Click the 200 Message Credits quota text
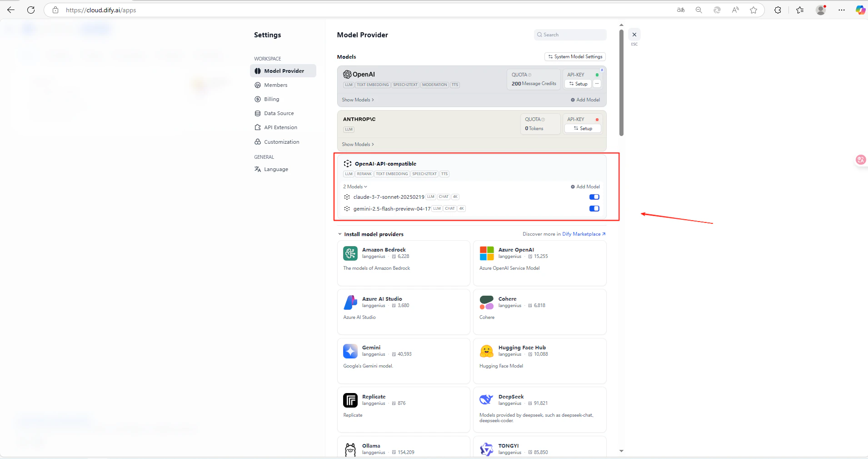This screenshot has width=868, height=459. point(534,84)
